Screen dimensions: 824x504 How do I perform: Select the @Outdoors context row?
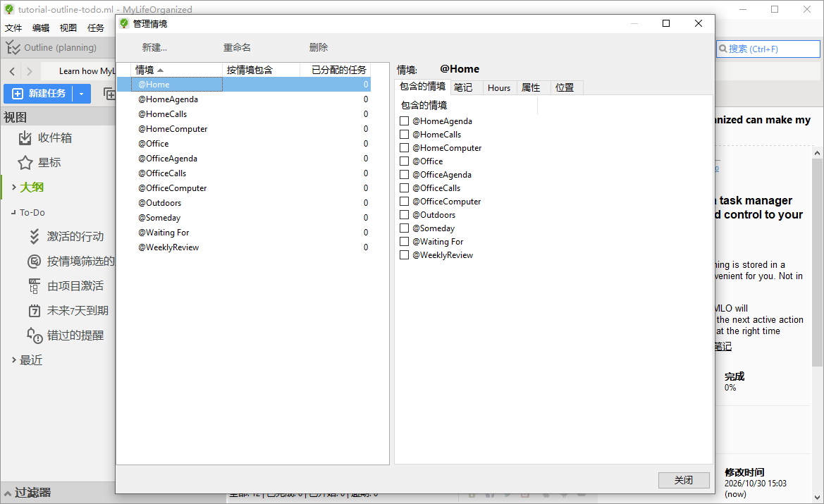(244, 203)
